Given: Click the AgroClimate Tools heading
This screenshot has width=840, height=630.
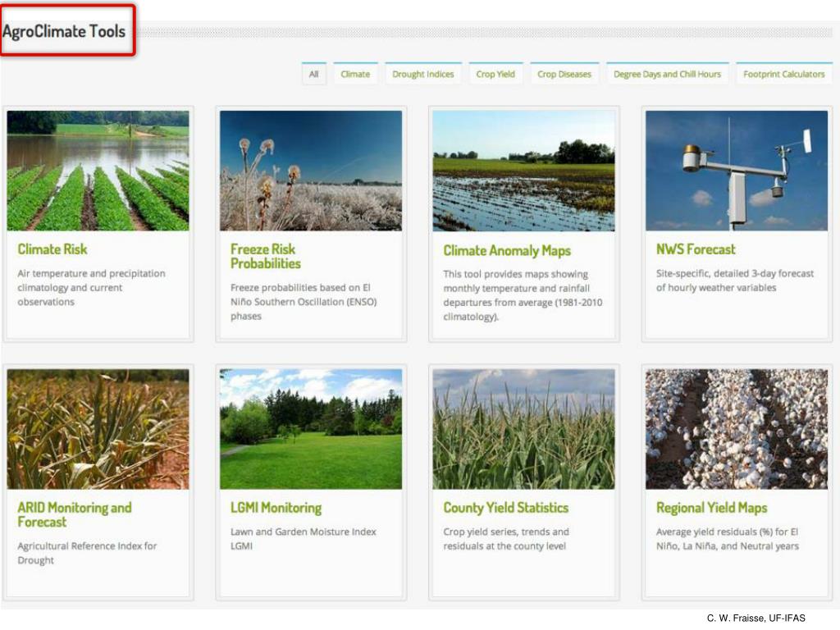Looking at the screenshot, I should tap(64, 31).
